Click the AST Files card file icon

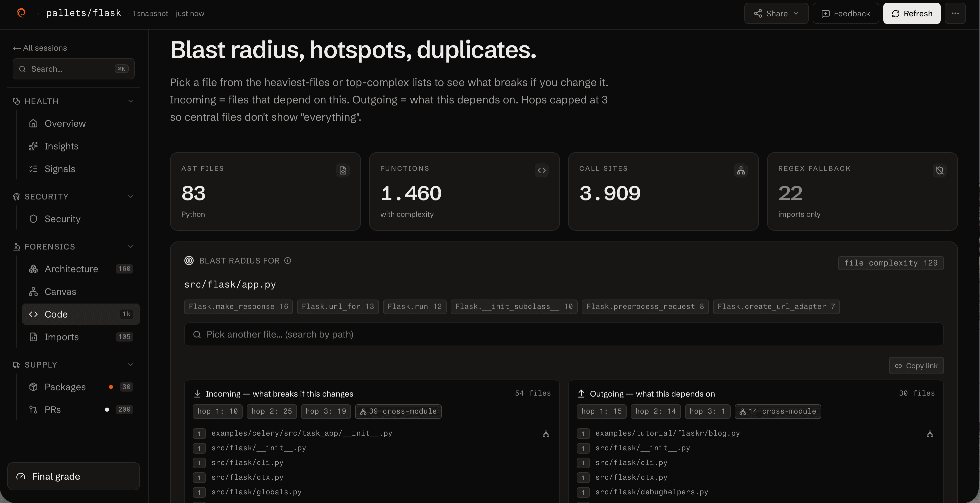click(343, 170)
